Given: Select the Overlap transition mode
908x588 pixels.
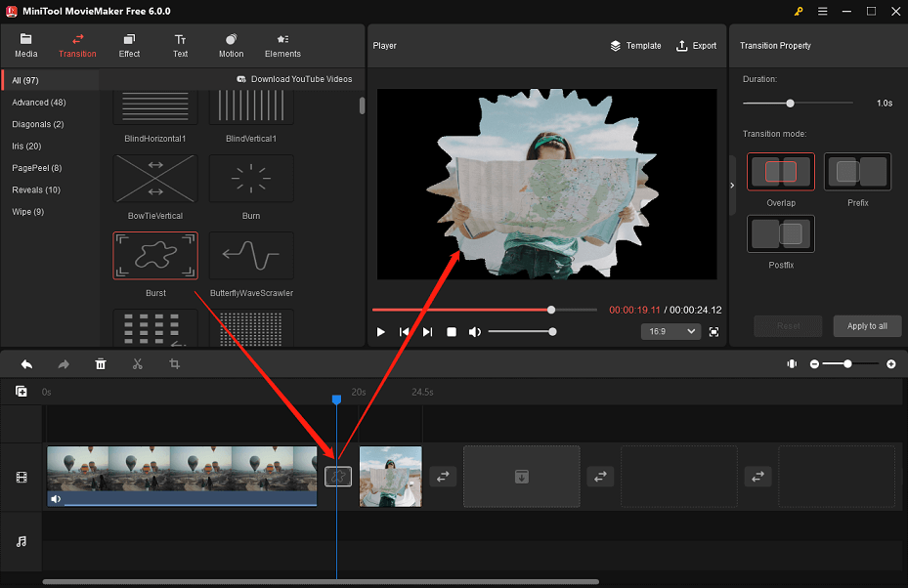Looking at the screenshot, I should 780,171.
